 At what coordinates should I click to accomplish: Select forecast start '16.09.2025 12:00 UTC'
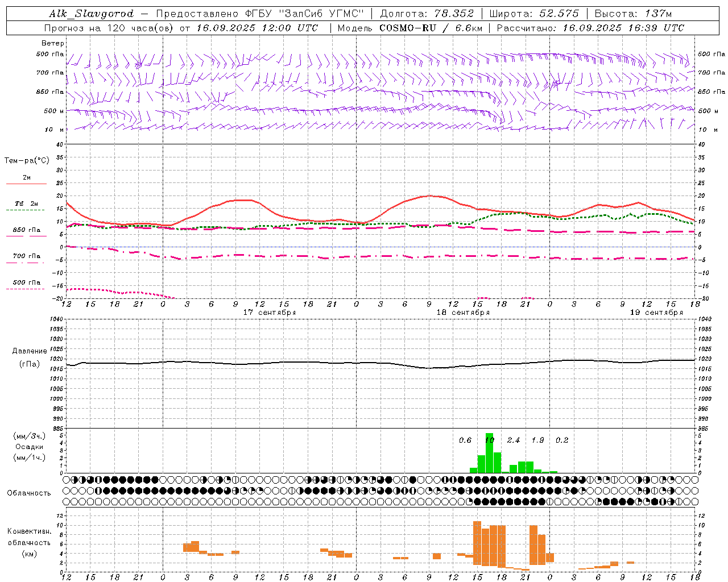(257, 28)
